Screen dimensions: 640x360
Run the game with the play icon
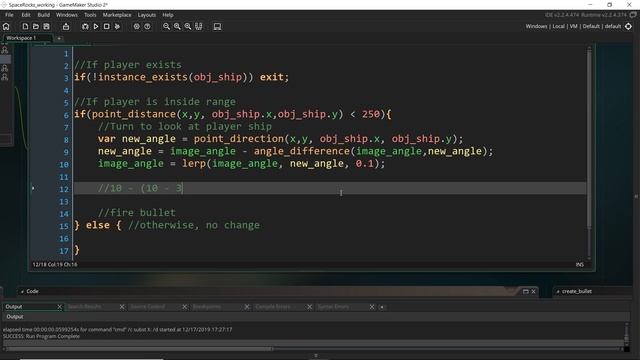pyautogui.click(x=96, y=27)
